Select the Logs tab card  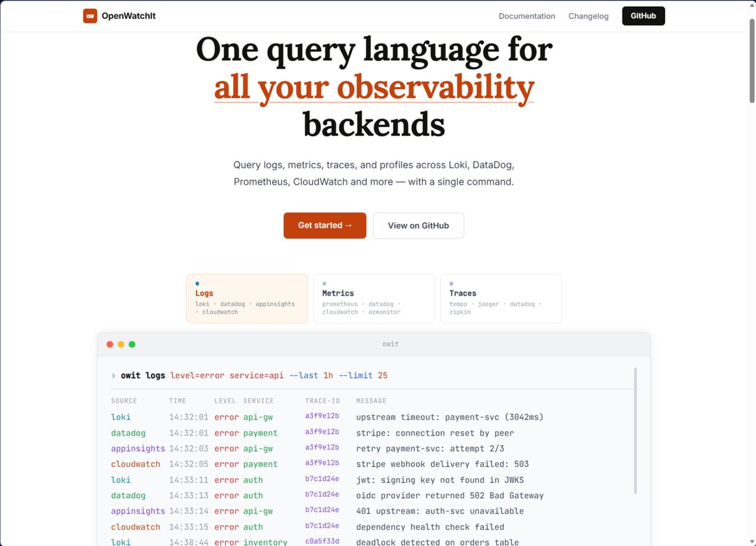point(247,298)
